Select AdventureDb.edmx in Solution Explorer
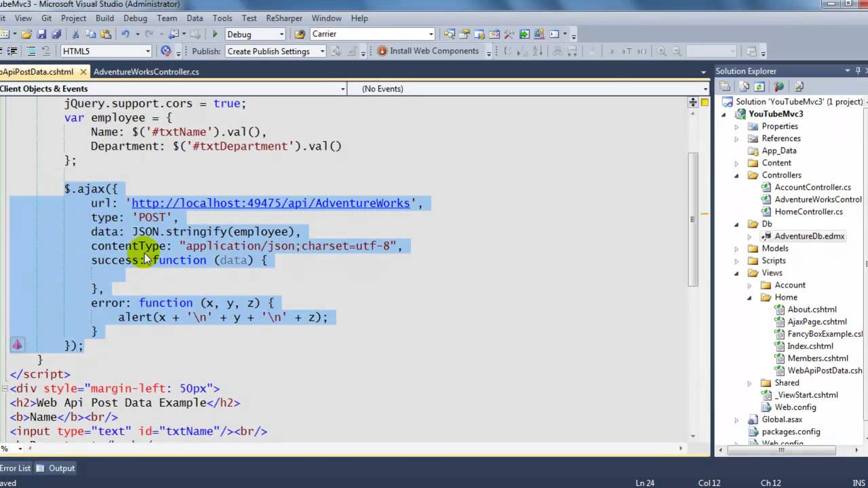The height and width of the screenshot is (488, 868). click(x=809, y=237)
